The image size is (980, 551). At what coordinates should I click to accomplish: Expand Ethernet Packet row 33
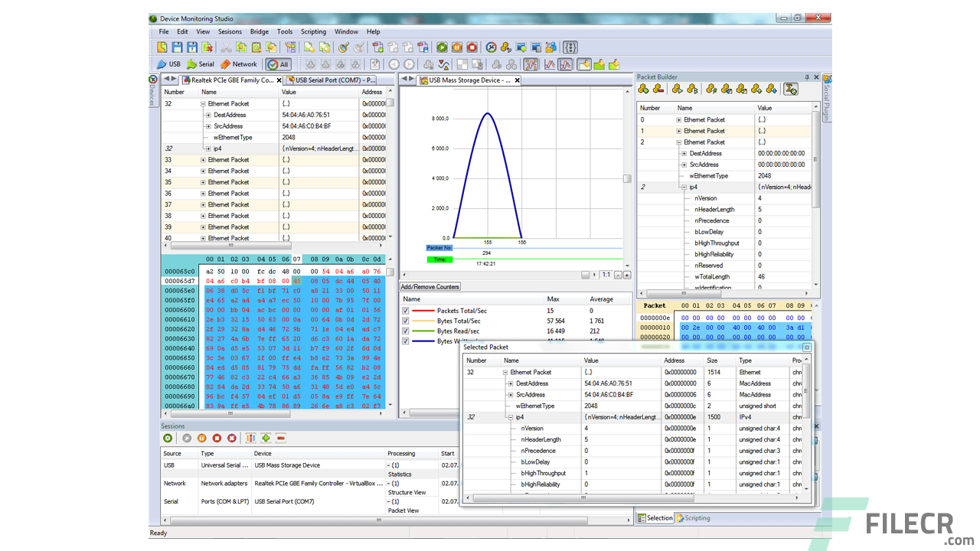coord(203,160)
